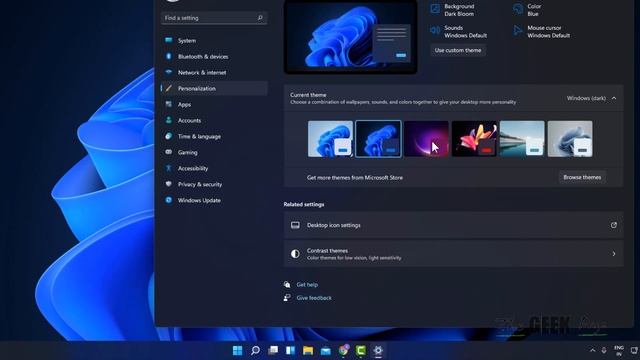640x360 pixels.
Task: Open taskbar Search
Action: click(256, 350)
